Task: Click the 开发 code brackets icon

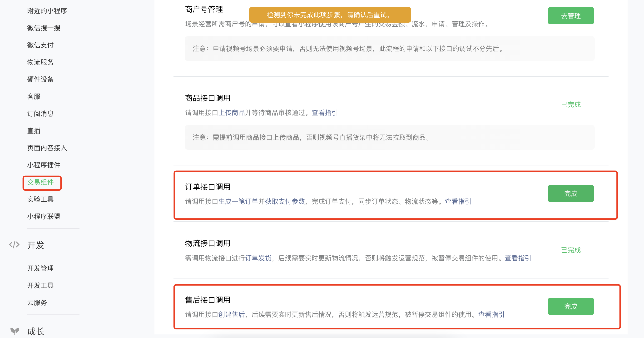Action: (x=14, y=244)
